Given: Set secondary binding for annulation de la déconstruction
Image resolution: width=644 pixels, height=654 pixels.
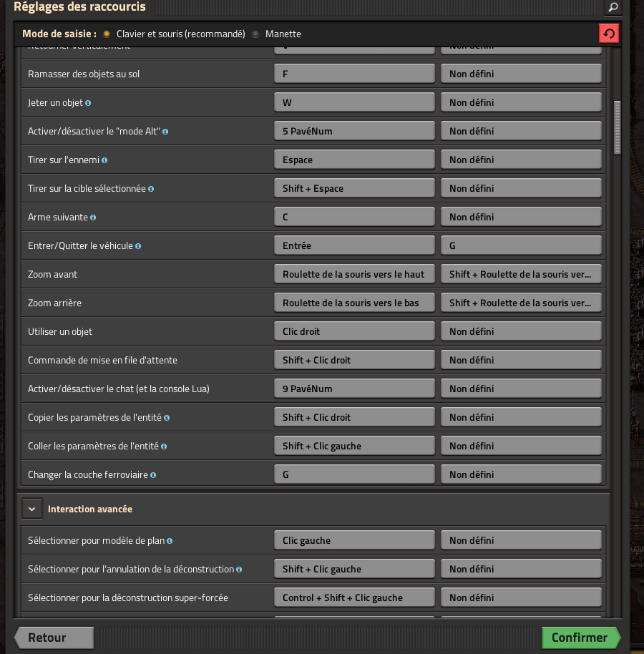Looking at the screenshot, I should 521,569.
